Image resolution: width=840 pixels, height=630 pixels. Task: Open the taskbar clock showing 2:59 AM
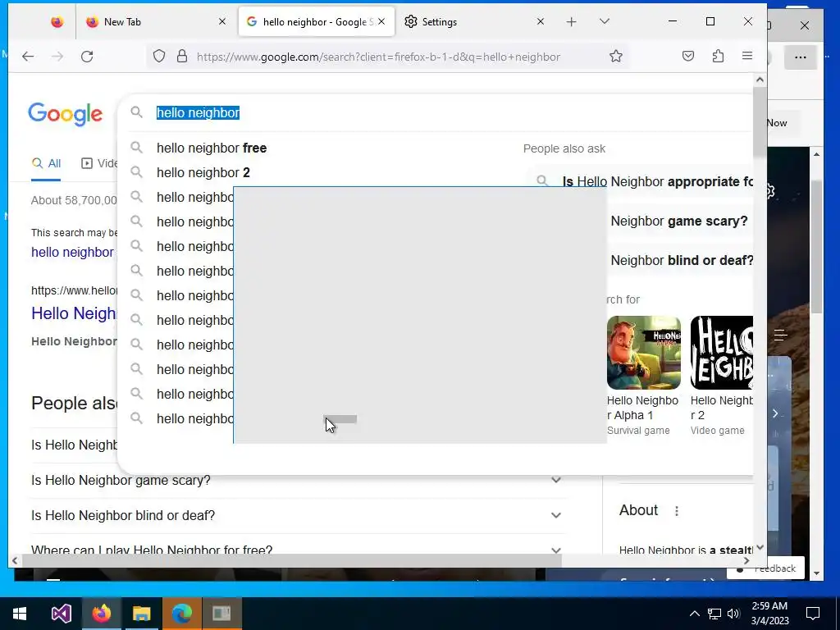pyautogui.click(x=769, y=614)
